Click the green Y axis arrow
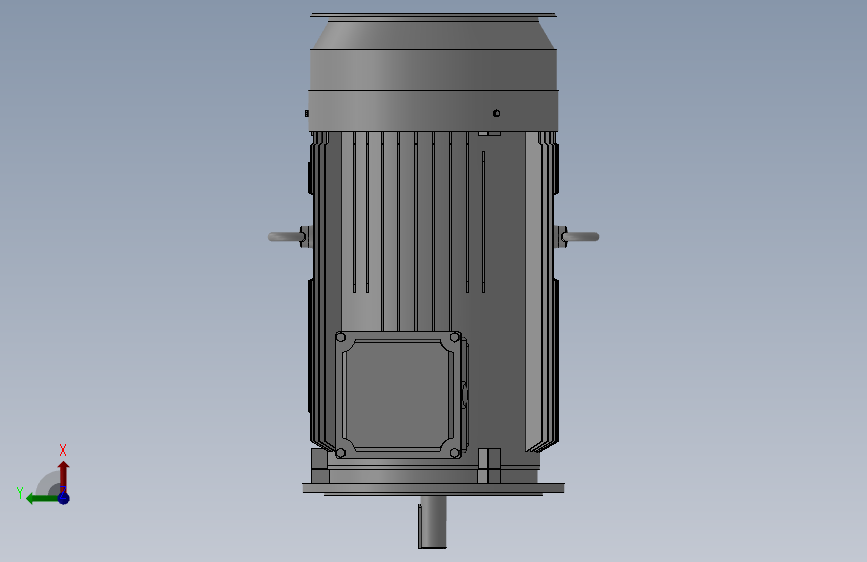The width and height of the screenshot is (867, 562). click(x=42, y=499)
